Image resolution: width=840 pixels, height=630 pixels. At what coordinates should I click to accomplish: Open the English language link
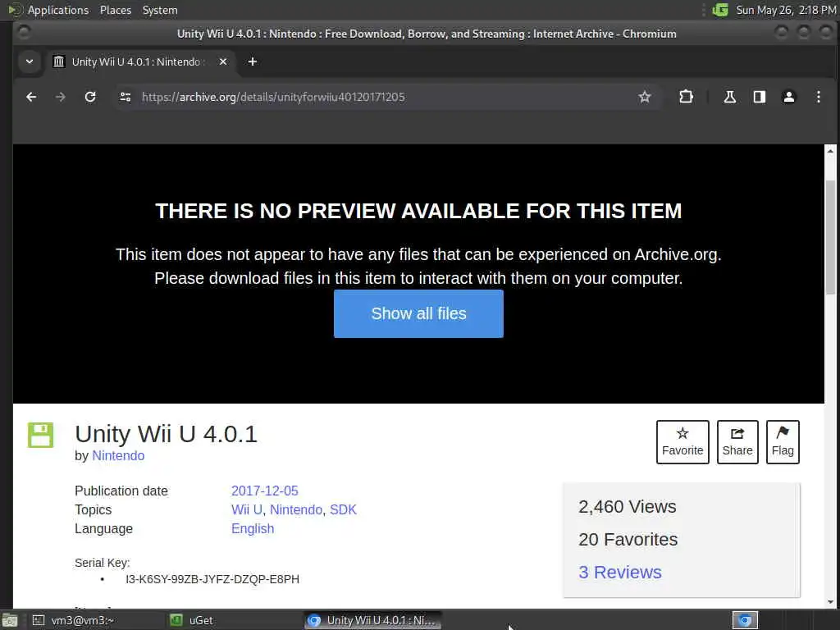(x=253, y=529)
